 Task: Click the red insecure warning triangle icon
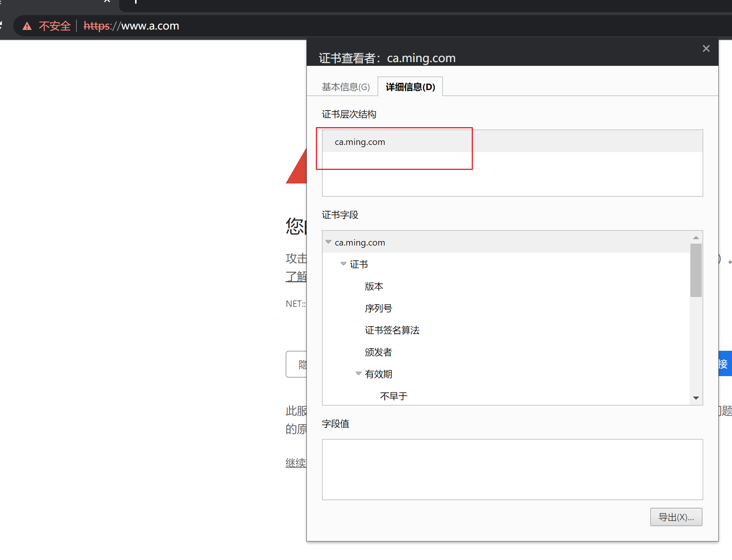click(27, 26)
